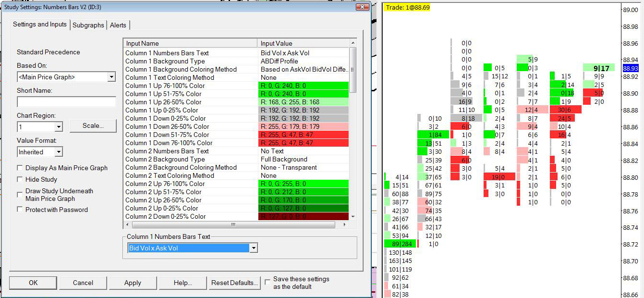Viewport: 644px width, 298px height.
Task: Toggle Save these settings as the default
Action: click(x=267, y=282)
